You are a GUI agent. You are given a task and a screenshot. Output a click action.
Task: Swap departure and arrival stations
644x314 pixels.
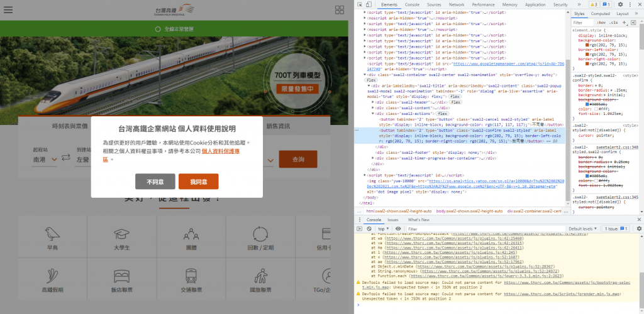(x=66, y=158)
